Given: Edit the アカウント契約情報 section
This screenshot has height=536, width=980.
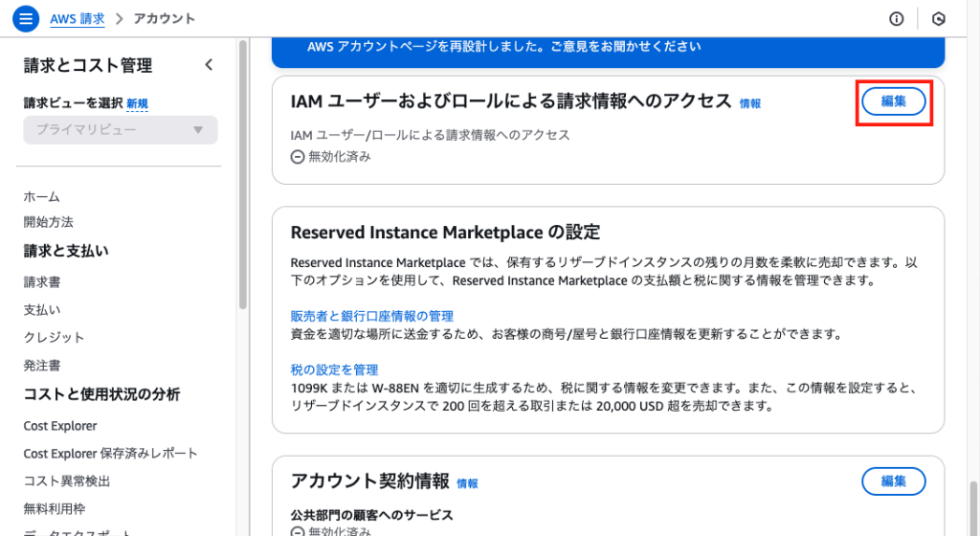Looking at the screenshot, I should (x=894, y=481).
